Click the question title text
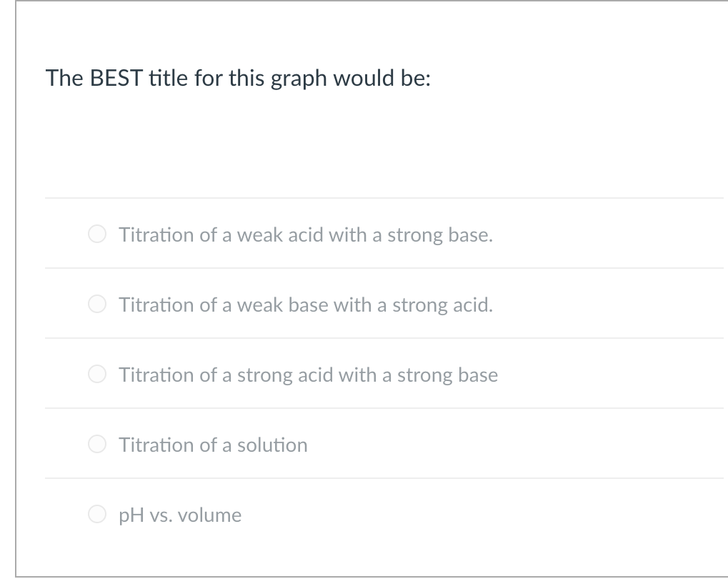Image resolution: width=728 pixels, height=579 pixels. coord(236,78)
